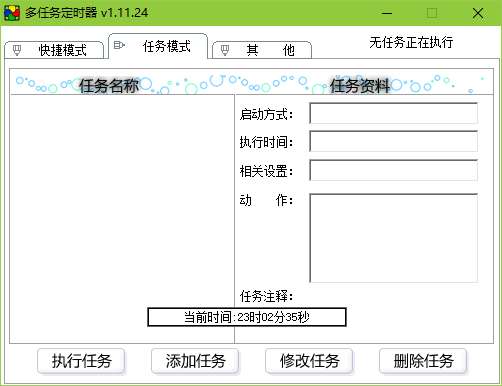Viewport: 502px width, 386px height.
Task: Switch to the 快捷模式 tab
Action: (x=54, y=50)
